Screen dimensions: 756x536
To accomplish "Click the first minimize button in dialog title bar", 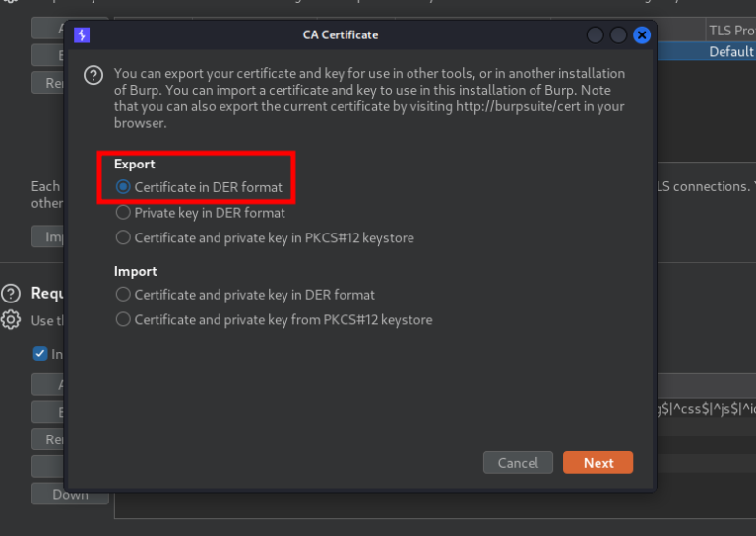I will point(595,35).
